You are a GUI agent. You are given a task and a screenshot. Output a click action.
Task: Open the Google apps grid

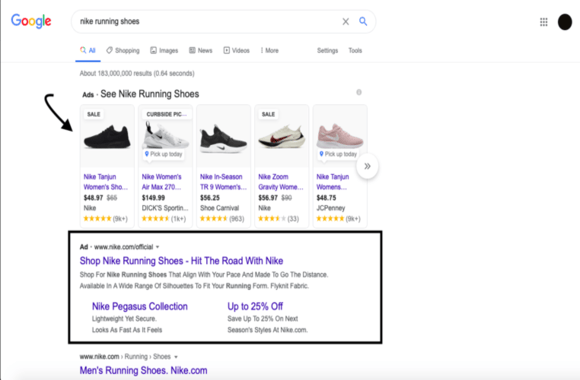point(543,22)
